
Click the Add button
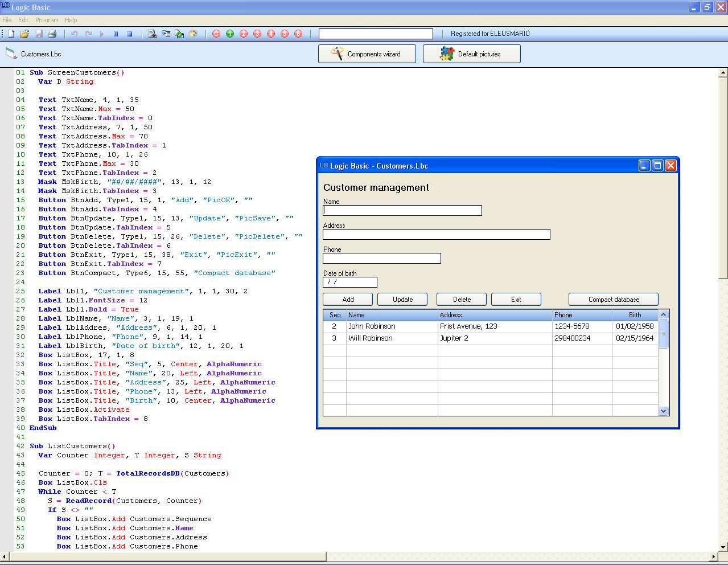(348, 300)
